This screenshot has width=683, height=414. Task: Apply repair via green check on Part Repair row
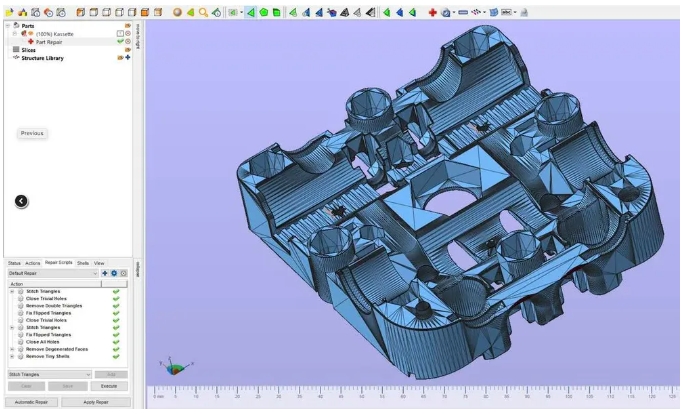coord(120,41)
